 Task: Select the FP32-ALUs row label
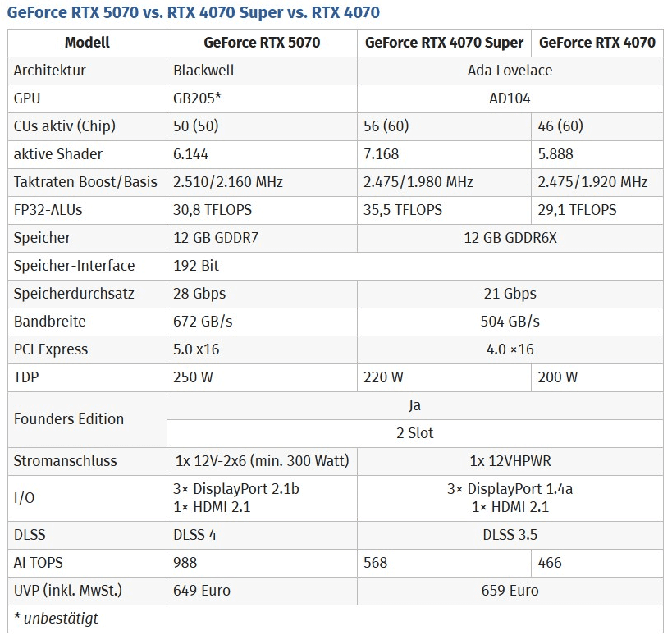pos(48,209)
